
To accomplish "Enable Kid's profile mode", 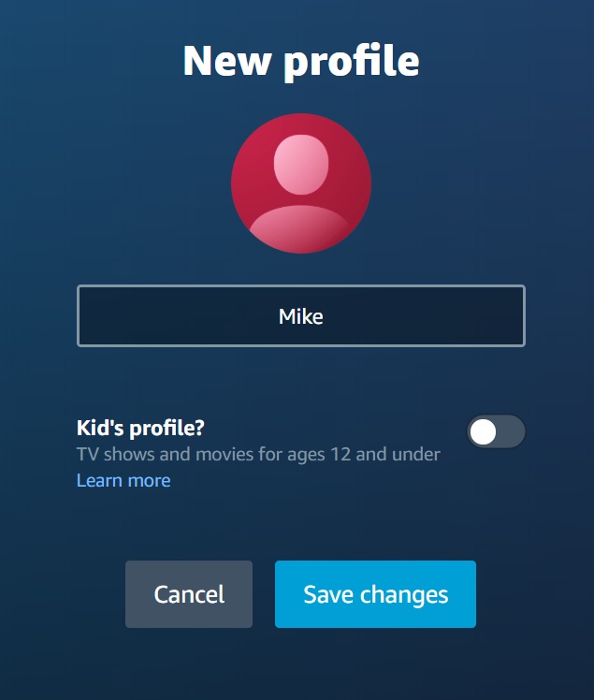I will (497, 431).
